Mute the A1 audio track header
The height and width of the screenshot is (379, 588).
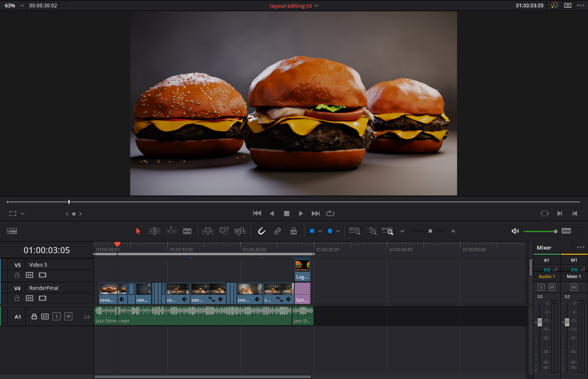(x=68, y=316)
